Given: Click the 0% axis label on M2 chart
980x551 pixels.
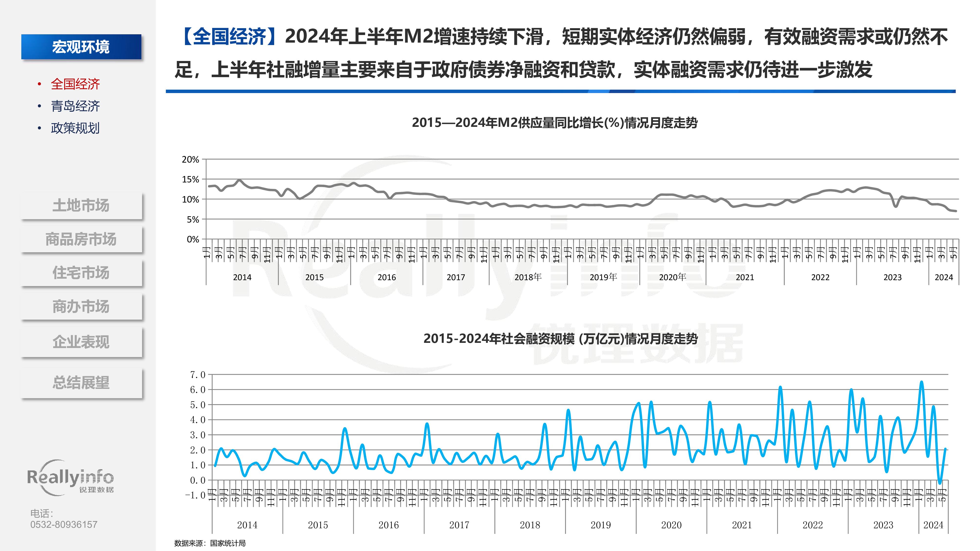Looking at the screenshot, I should coord(193,239).
